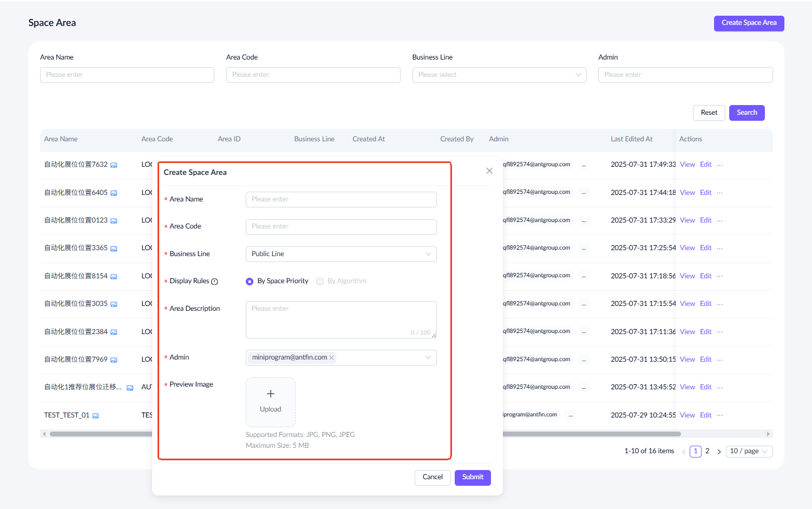Remove miniprogram@antfin.com admin tag
Viewport: 812px width, 509px height.
[x=332, y=358]
